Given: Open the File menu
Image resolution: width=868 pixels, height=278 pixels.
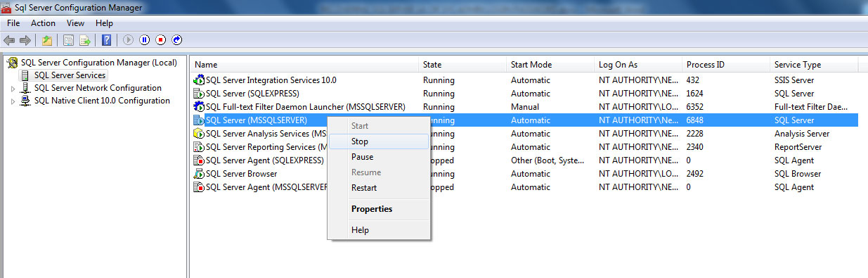Looking at the screenshot, I should (13, 23).
